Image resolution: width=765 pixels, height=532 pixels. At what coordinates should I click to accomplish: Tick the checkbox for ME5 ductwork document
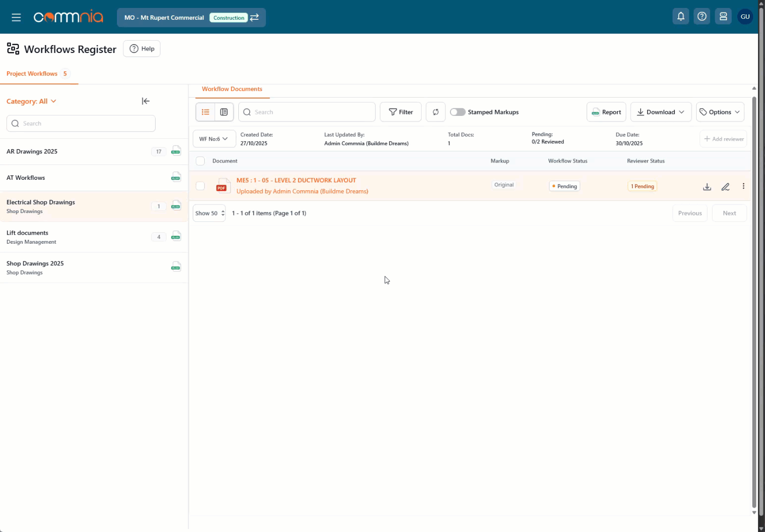[200, 186]
